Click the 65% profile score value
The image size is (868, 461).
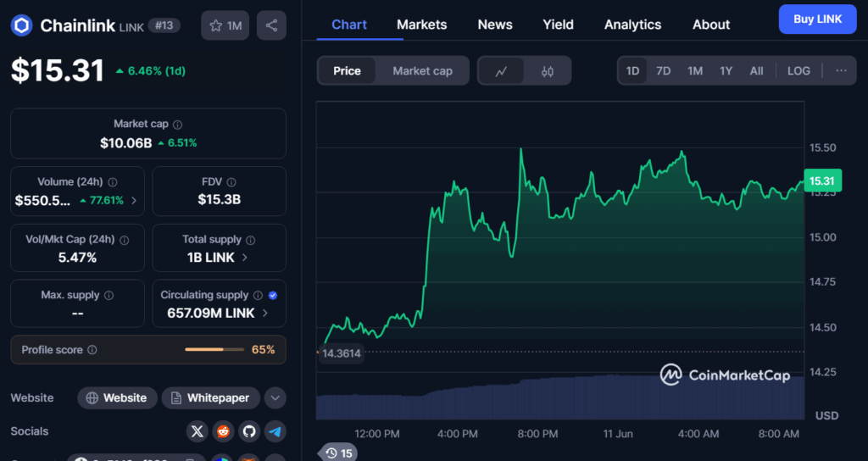point(263,350)
